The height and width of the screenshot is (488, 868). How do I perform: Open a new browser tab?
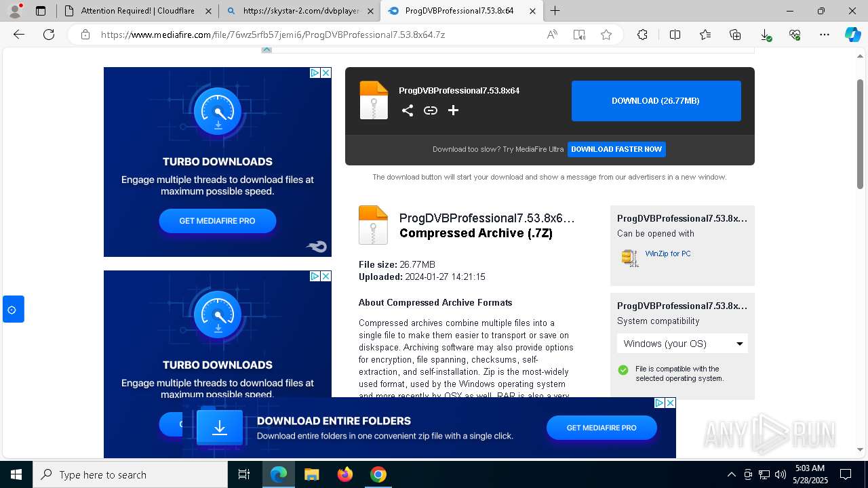555,11
